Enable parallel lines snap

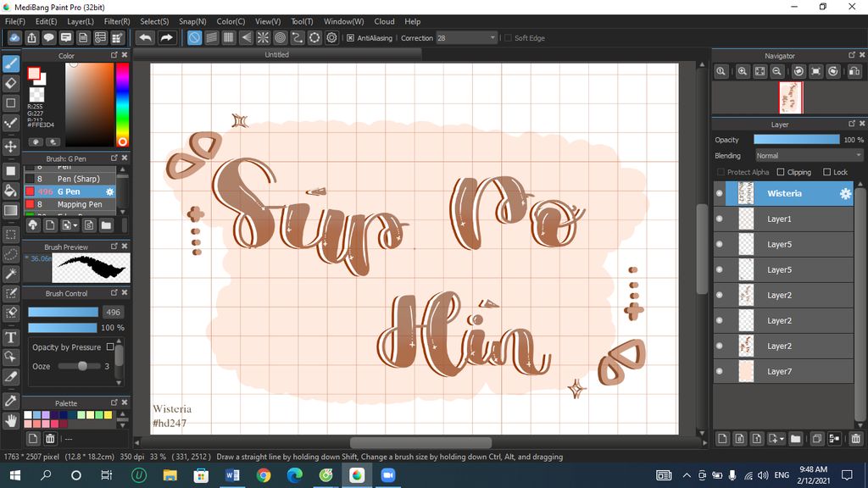[x=211, y=37]
